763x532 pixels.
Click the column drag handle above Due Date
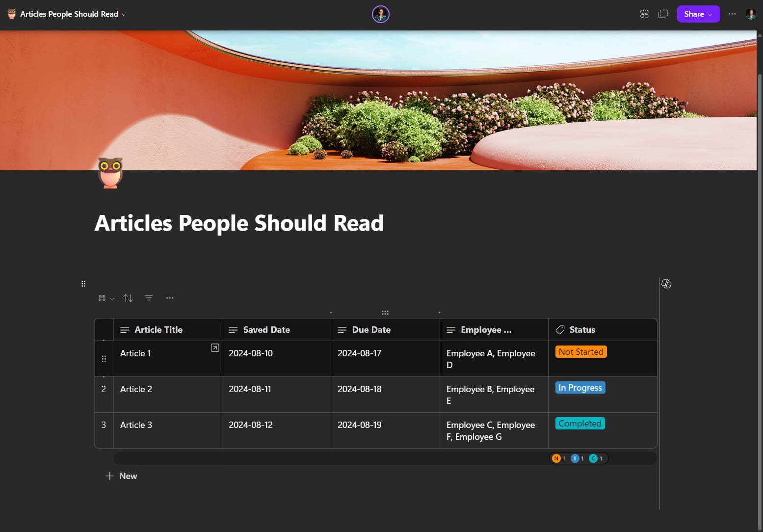[385, 313]
